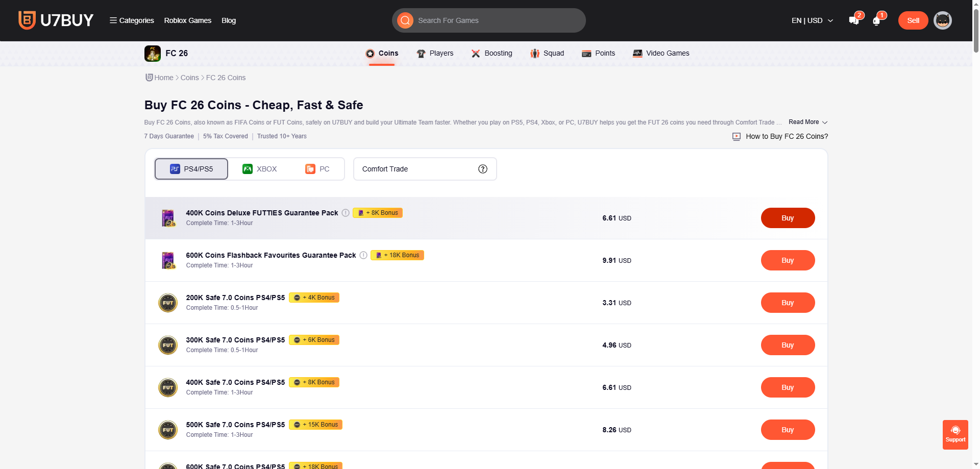This screenshot has height=469, width=980.
Task: Buy the 300K Safe 7.0 Coins
Action: point(788,345)
